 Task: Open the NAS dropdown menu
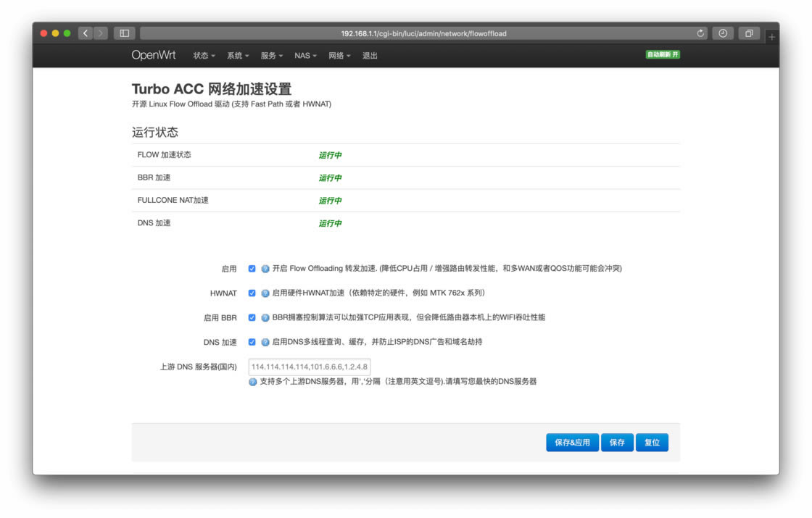tap(304, 55)
